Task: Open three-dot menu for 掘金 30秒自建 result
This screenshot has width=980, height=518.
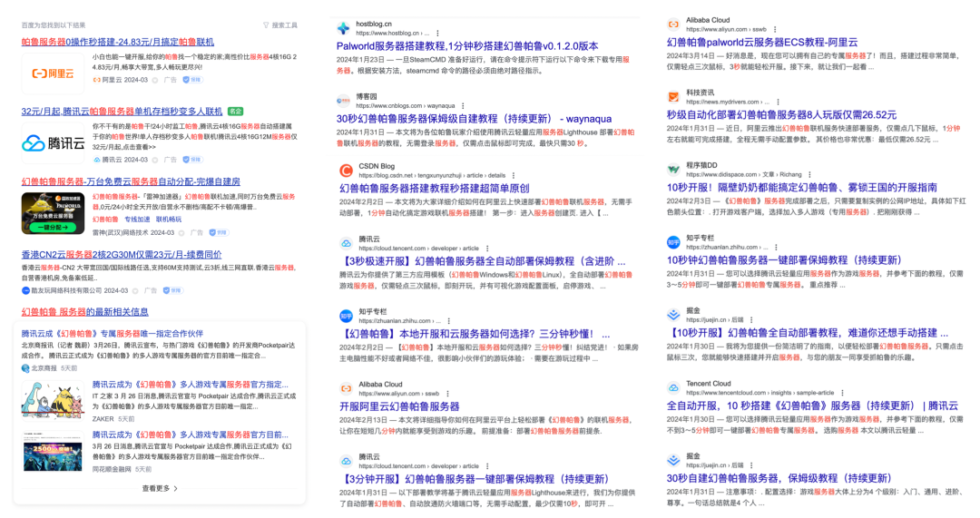Action: pyautogui.click(x=751, y=465)
